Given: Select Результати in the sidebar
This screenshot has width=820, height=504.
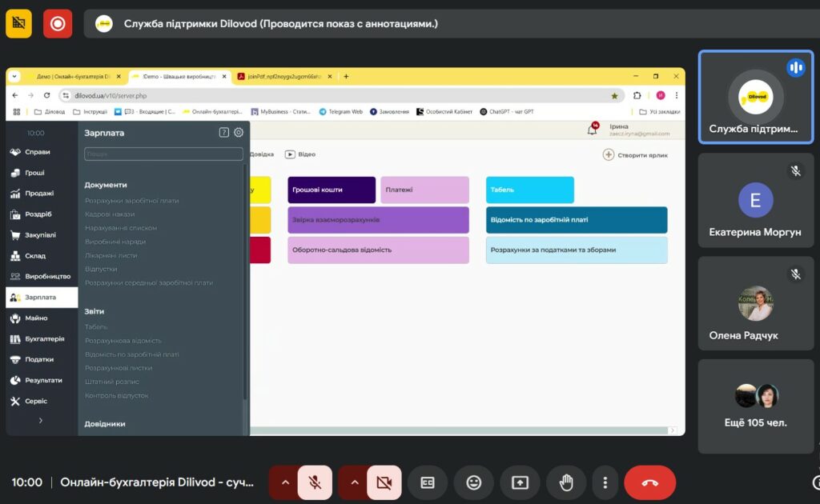Looking at the screenshot, I should pos(42,380).
